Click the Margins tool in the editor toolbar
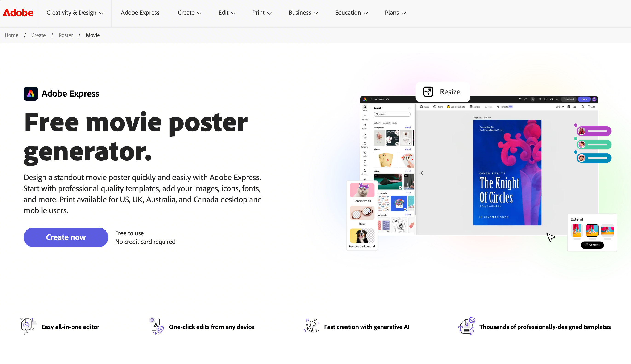The width and height of the screenshot is (631, 364). pyautogui.click(x=475, y=107)
